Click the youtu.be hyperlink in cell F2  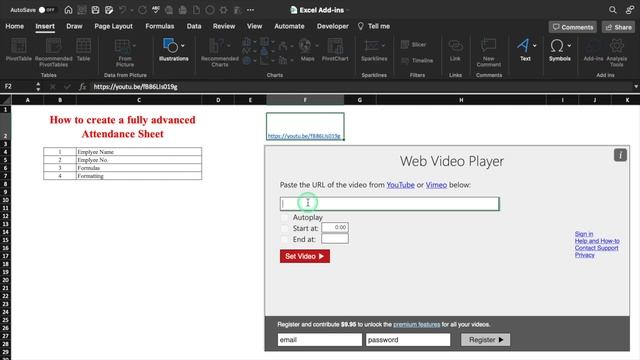304,136
